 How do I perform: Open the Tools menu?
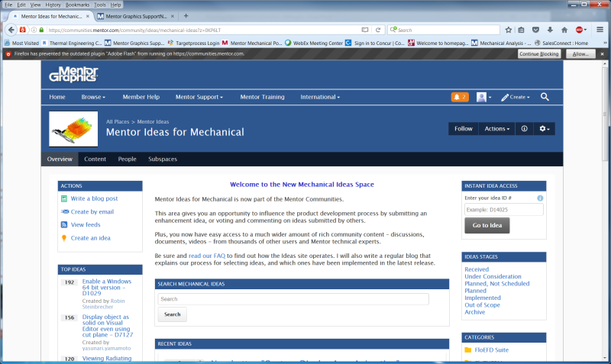click(x=100, y=5)
